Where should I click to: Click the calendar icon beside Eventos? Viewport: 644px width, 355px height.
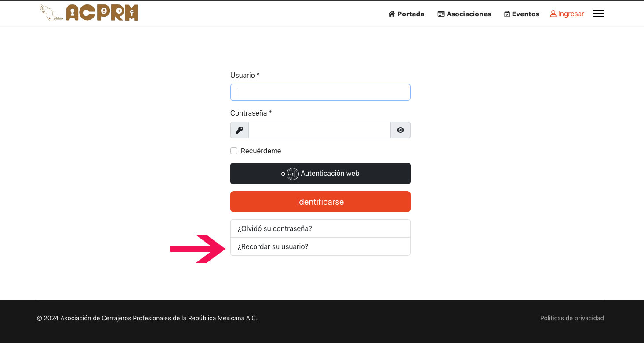507,14
